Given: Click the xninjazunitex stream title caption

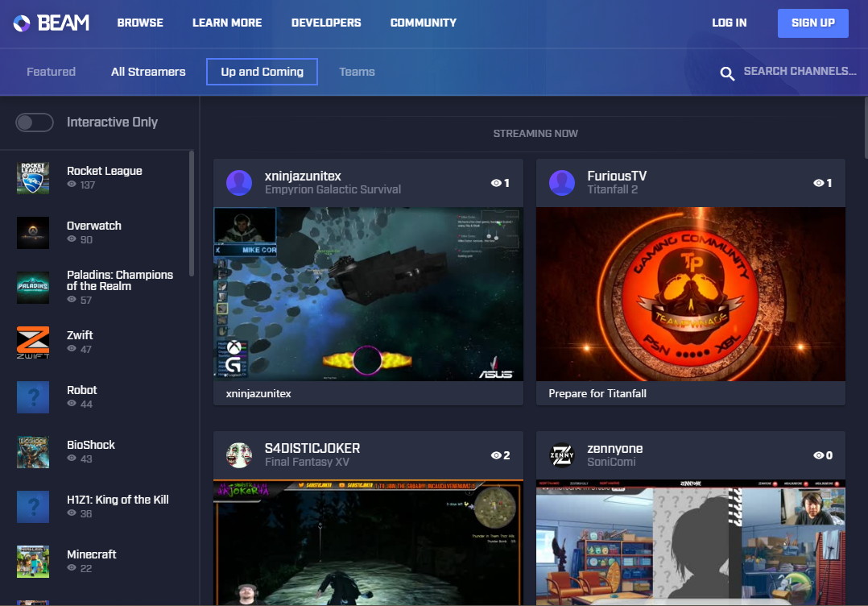Looking at the screenshot, I should [x=258, y=394].
